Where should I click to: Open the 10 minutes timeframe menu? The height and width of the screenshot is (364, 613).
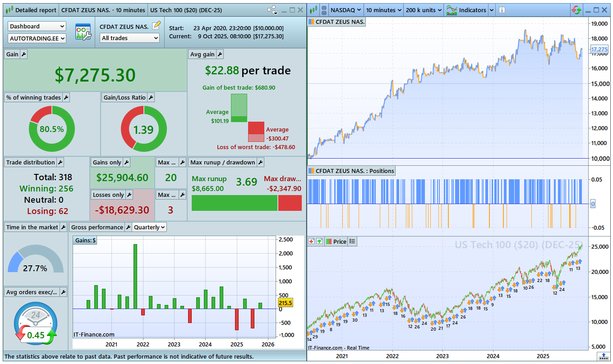coord(380,10)
